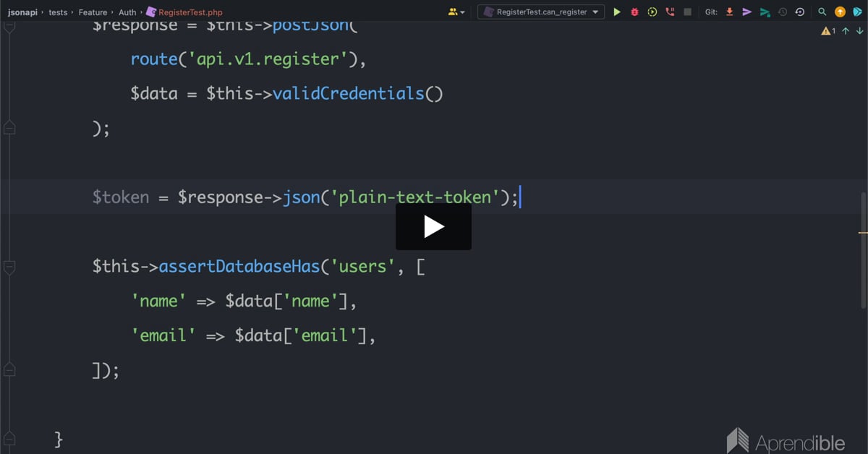Click the route function call
The height and width of the screenshot is (454, 868).
click(154, 59)
